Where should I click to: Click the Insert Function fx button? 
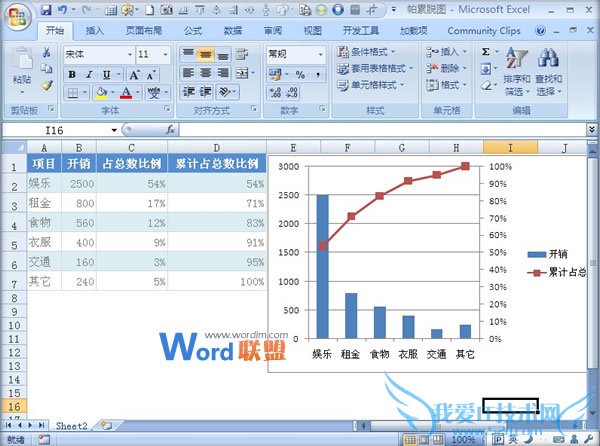(170, 130)
